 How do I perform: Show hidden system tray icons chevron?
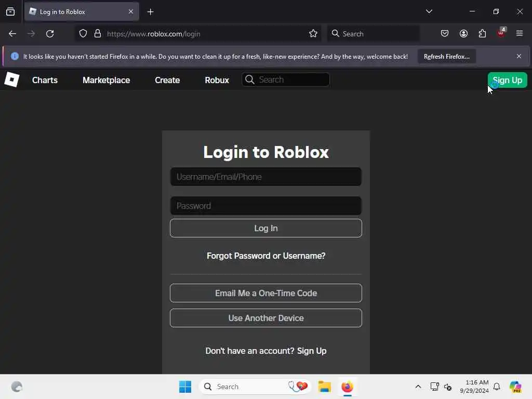tap(418, 387)
